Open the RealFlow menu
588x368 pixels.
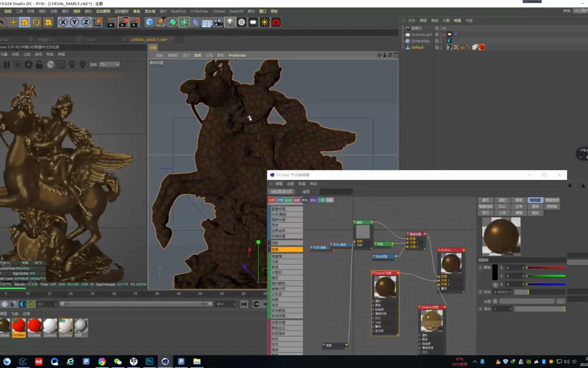click(179, 11)
